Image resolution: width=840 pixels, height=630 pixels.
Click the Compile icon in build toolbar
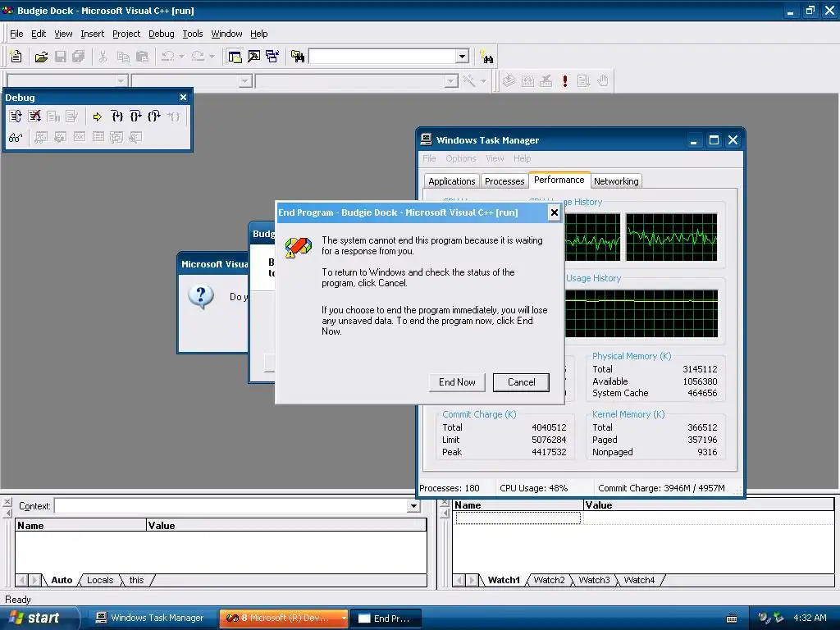[x=509, y=81]
